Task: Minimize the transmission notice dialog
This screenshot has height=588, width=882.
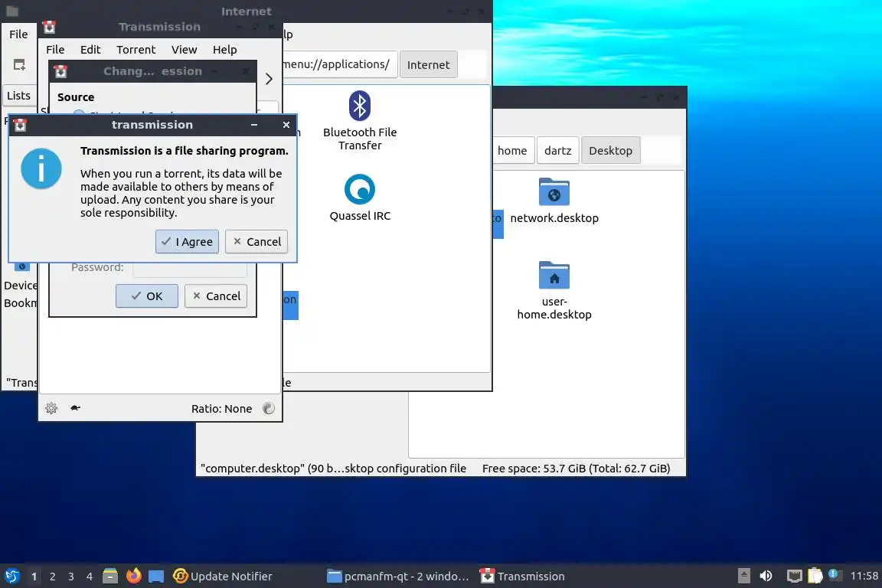Action: point(254,125)
